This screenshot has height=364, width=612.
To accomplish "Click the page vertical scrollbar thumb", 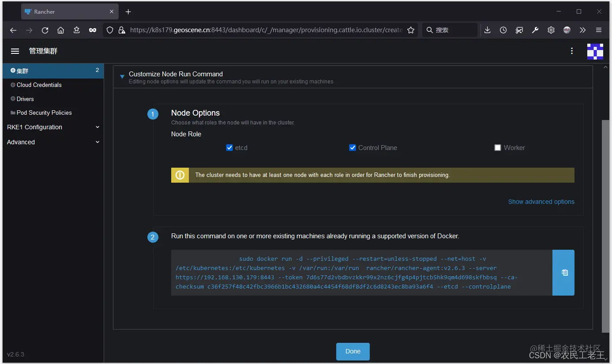I will [x=605, y=226].
